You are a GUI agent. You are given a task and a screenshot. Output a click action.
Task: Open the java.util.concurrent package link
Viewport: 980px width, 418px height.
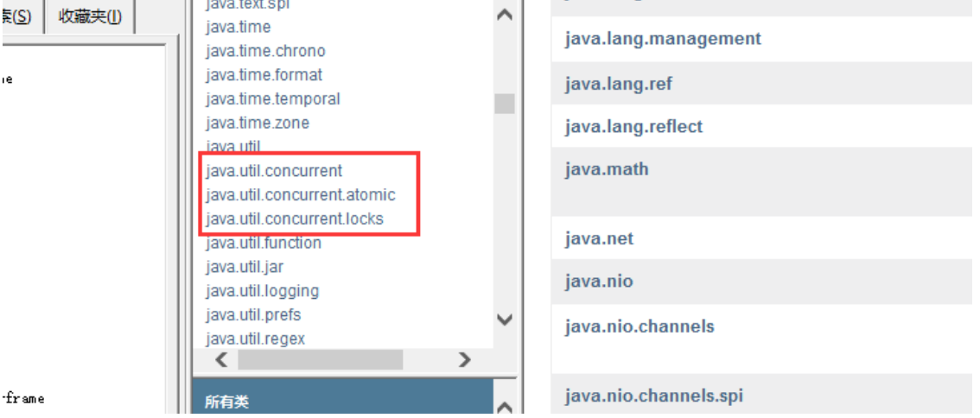pos(274,171)
